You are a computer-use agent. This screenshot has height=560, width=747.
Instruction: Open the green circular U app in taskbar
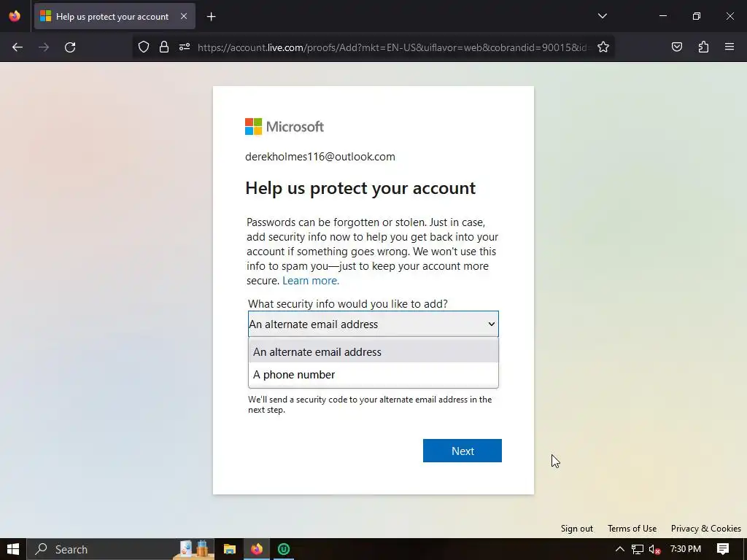[284, 549]
